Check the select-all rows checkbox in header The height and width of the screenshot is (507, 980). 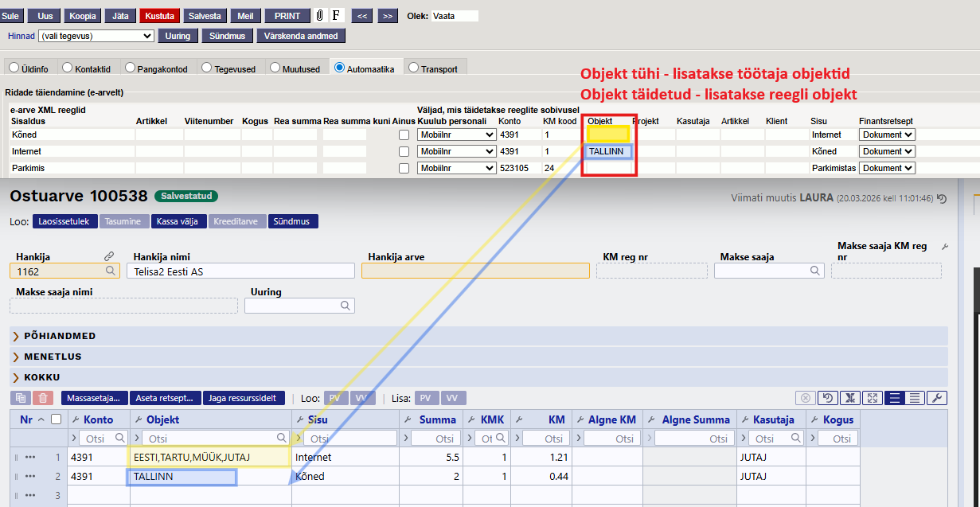(55, 419)
